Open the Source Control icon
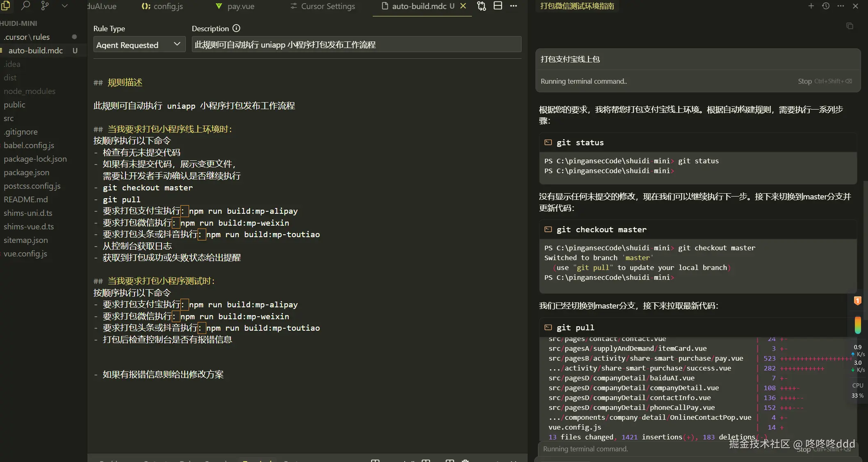 [x=45, y=5]
